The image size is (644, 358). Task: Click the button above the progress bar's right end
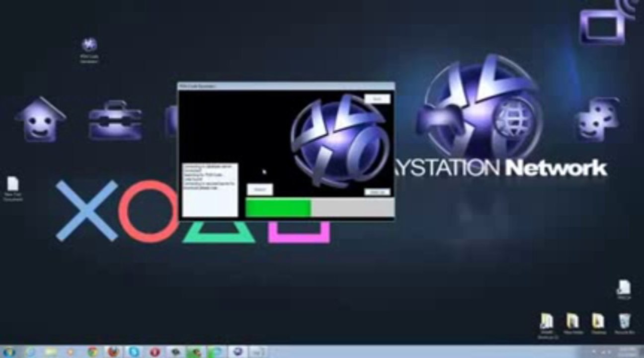[377, 192]
